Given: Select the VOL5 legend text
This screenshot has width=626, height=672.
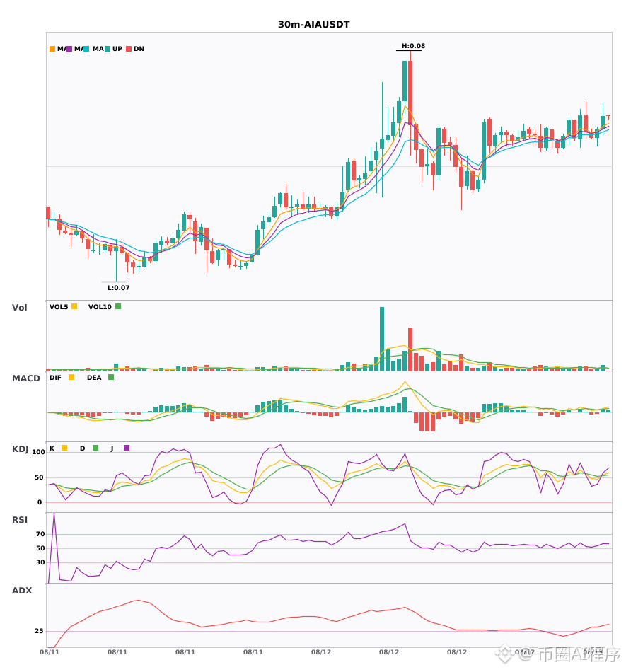Looking at the screenshot, I should [59, 307].
